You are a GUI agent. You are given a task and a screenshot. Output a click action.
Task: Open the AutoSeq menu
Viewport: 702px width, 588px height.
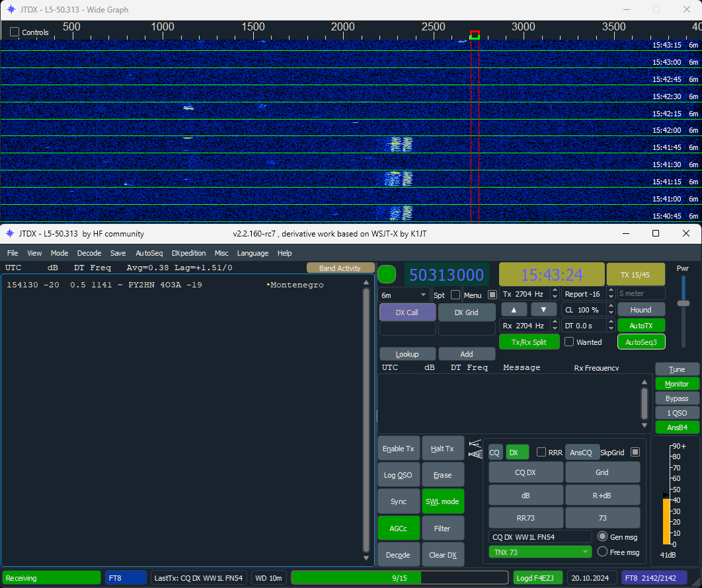coord(149,253)
